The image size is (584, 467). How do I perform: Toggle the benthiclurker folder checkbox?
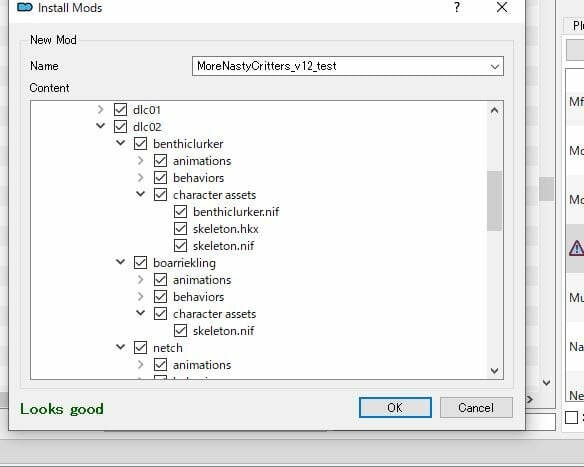coord(140,144)
